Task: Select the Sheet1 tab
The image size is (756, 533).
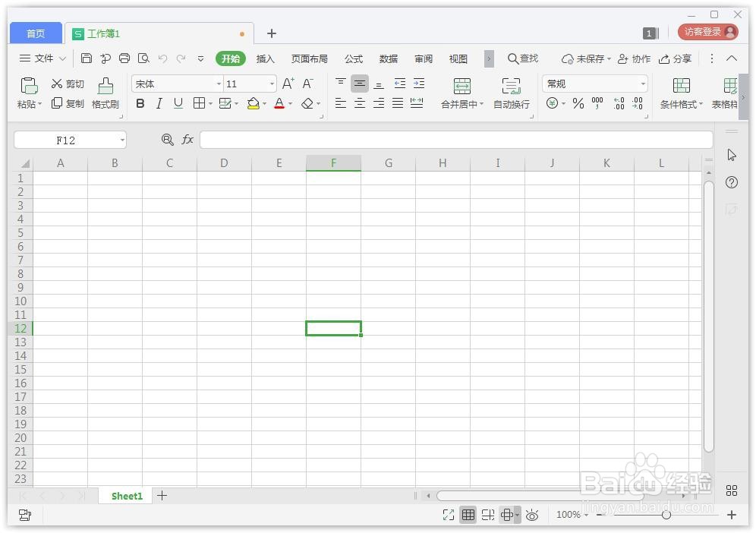Action: [x=127, y=496]
